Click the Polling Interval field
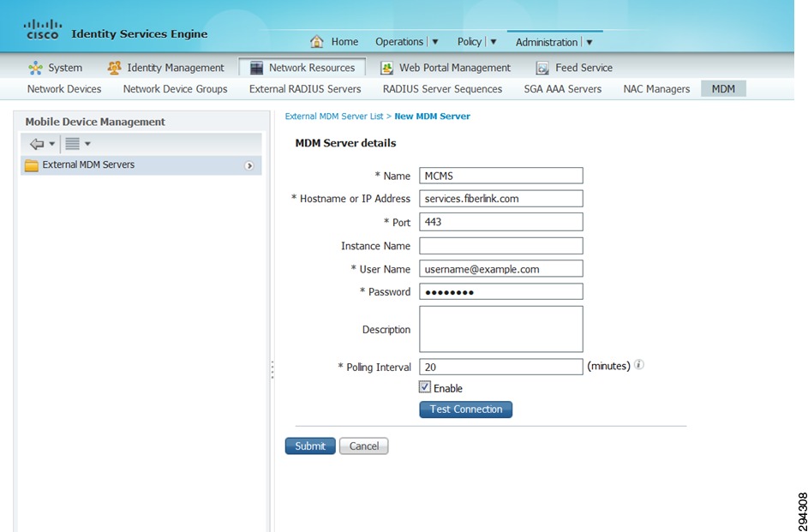Viewport: 808px width, 532px height. [x=501, y=367]
